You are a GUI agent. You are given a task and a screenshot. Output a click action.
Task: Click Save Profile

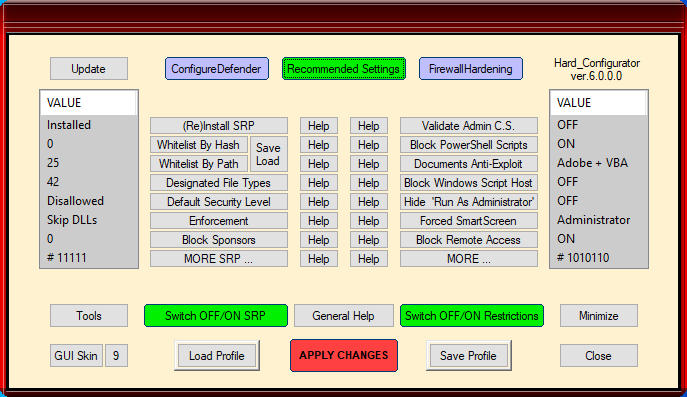pos(468,355)
